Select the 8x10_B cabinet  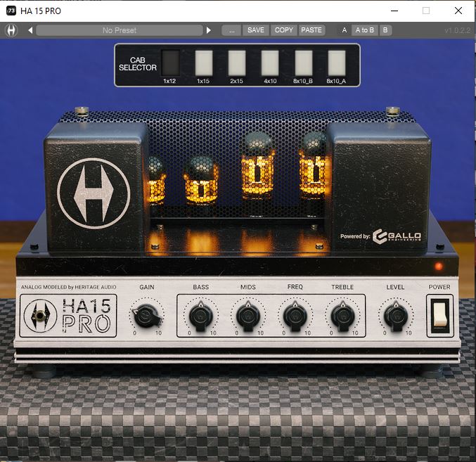coord(304,63)
